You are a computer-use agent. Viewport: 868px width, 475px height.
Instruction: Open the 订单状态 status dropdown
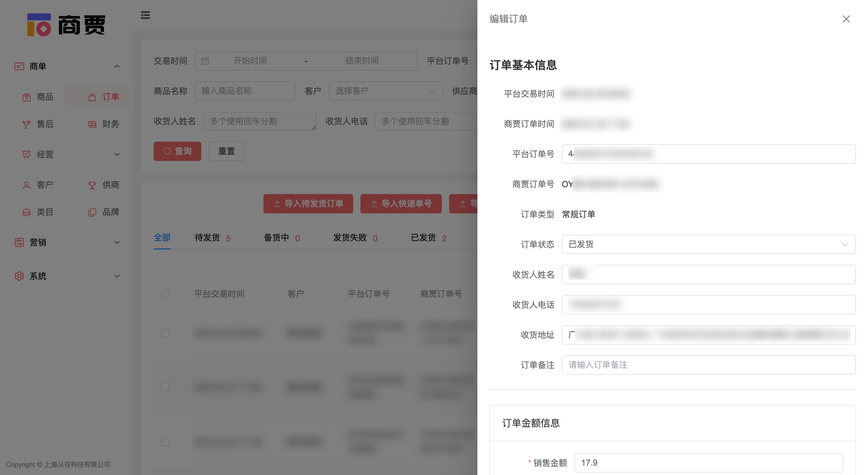pos(708,244)
